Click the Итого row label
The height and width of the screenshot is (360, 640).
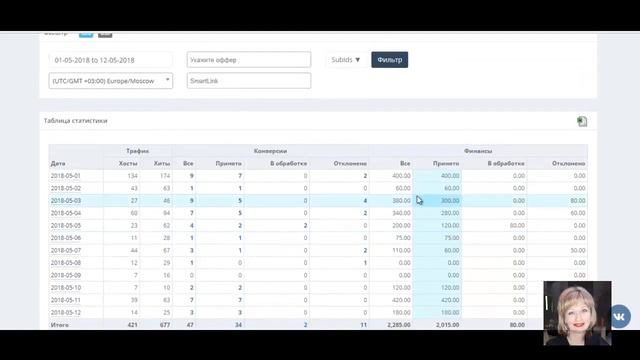pyautogui.click(x=60, y=325)
